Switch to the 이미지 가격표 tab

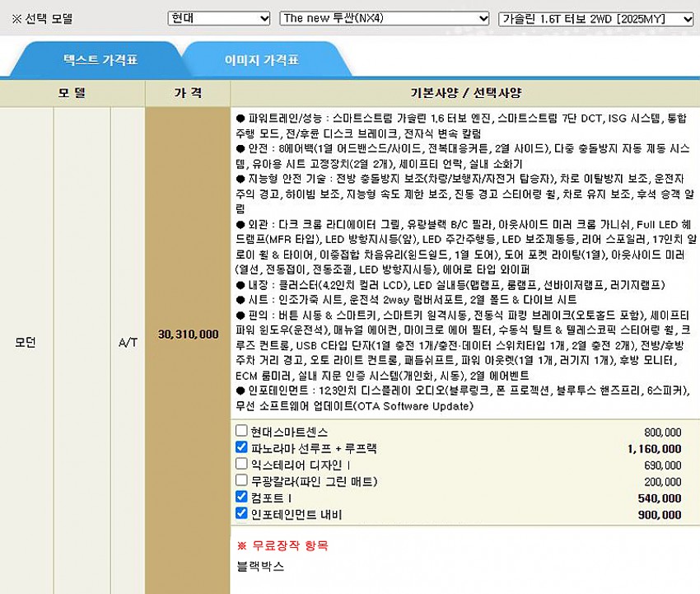(x=262, y=60)
